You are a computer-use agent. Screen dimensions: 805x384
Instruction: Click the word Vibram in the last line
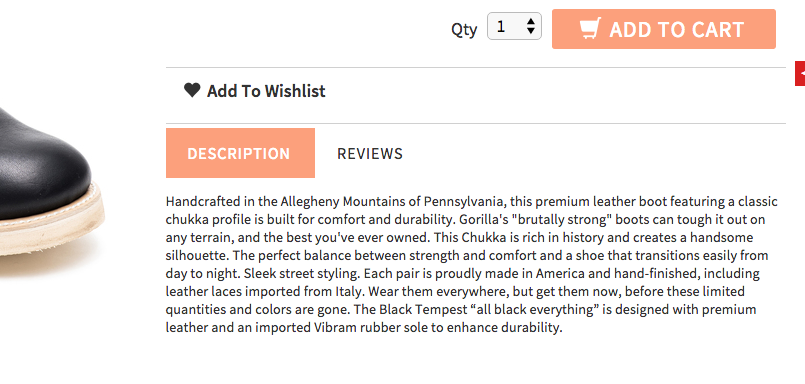(335, 328)
